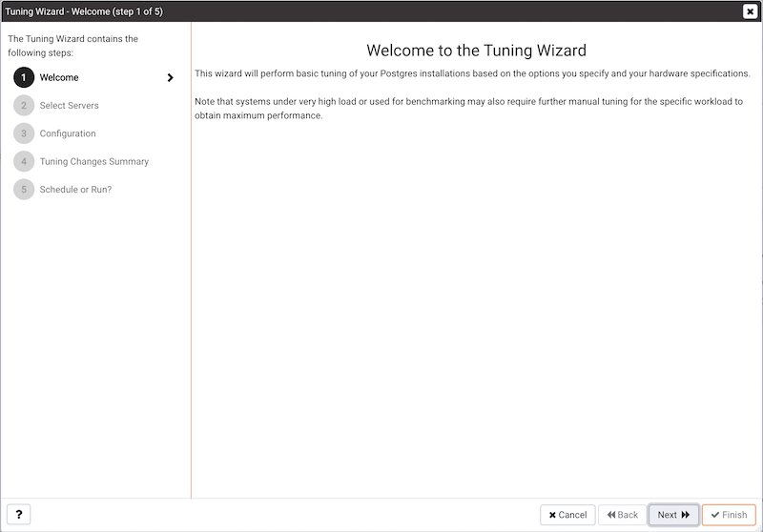Click the 'Welcome to the Tuning Wizard' heading
The height and width of the screenshot is (532, 763).
coord(476,51)
